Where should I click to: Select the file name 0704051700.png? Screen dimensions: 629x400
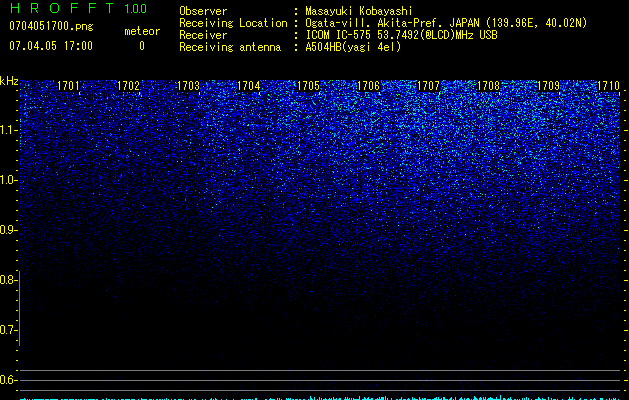[x=51, y=26]
